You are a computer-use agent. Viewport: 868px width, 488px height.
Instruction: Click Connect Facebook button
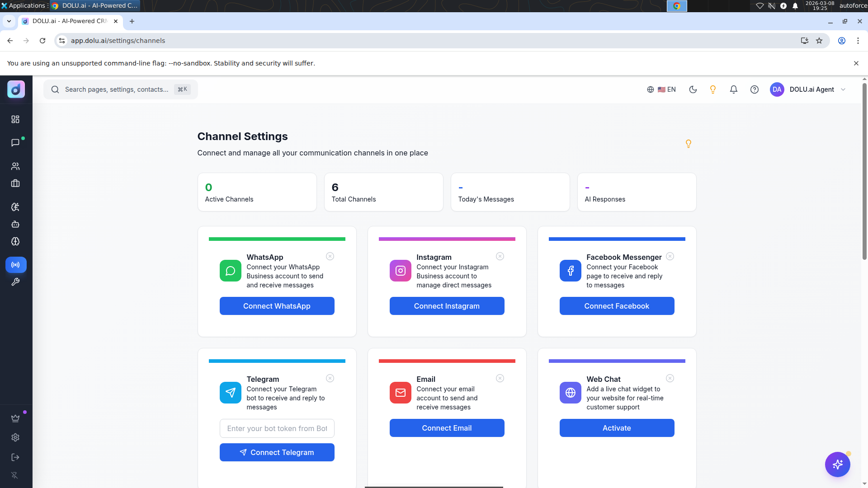tap(617, 306)
